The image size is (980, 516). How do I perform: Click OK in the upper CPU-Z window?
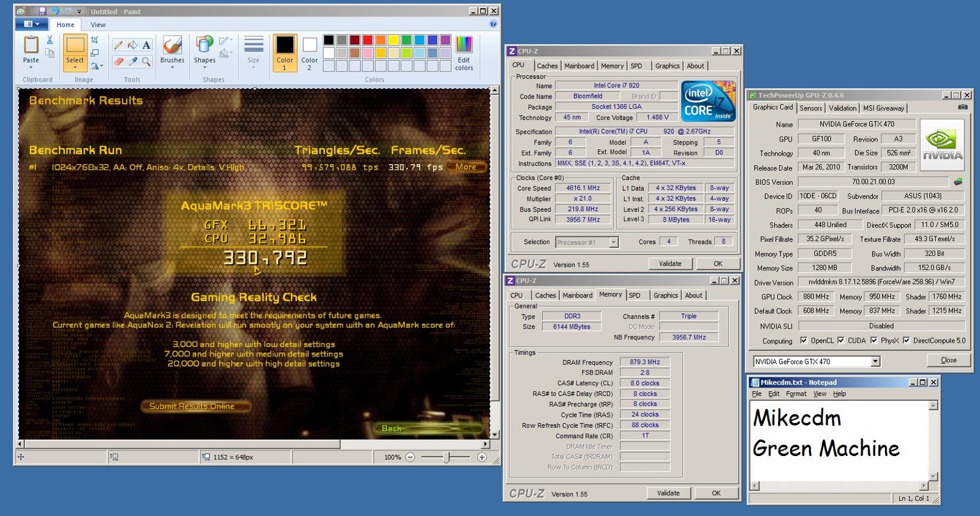click(x=718, y=264)
